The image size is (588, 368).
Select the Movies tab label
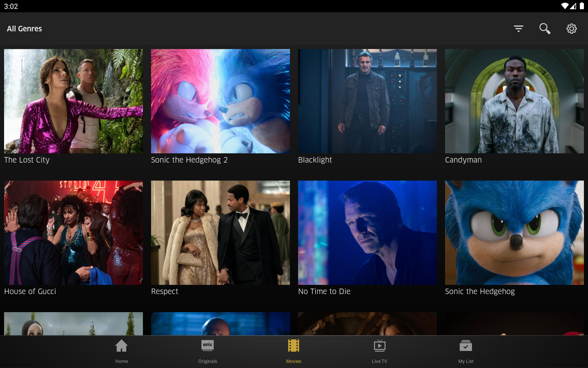pyautogui.click(x=293, y=361)
